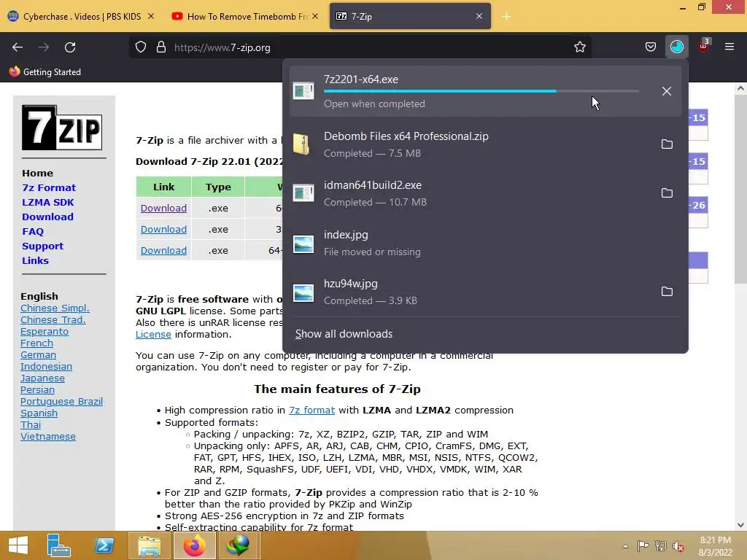Show Debomb Files x64 Professional.zip in folder
The image size is (747, 560).
[667, 144]
